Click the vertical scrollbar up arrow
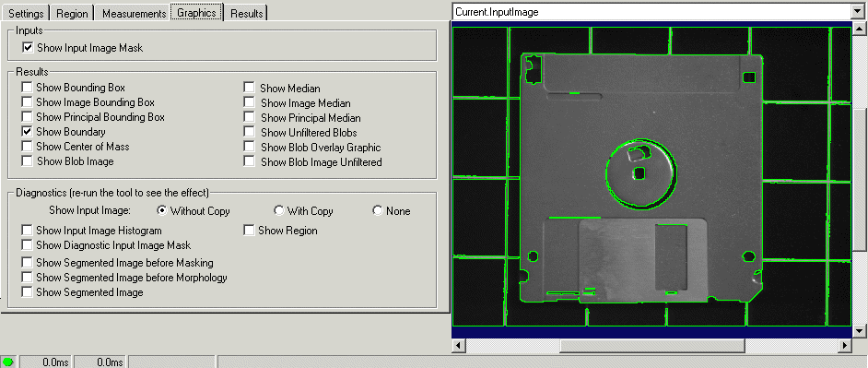The width and height of the screenshot is (868, 368). coord(859,29)
